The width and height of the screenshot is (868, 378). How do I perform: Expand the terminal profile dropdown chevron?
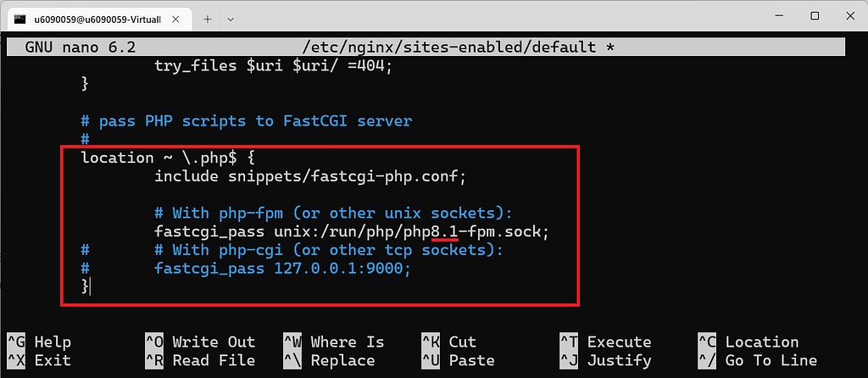tap(231, 19)
